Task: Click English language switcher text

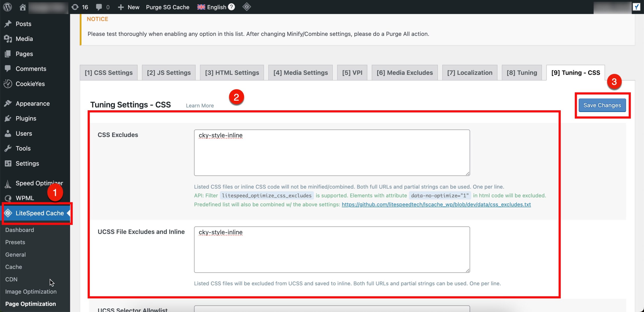Action: coord(217,7)
